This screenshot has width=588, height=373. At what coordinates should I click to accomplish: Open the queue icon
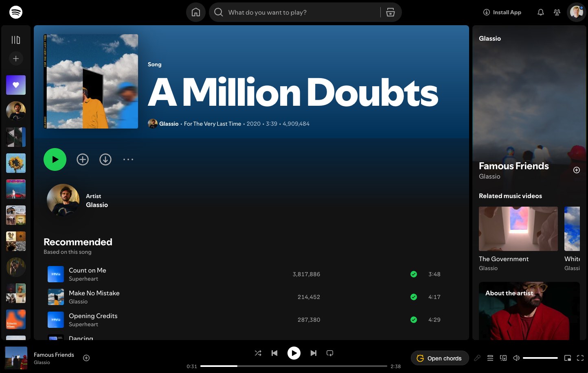click(x=490, y=358)
